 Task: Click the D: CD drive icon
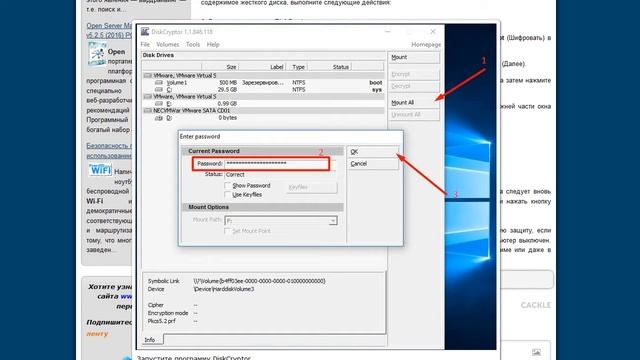159,118
